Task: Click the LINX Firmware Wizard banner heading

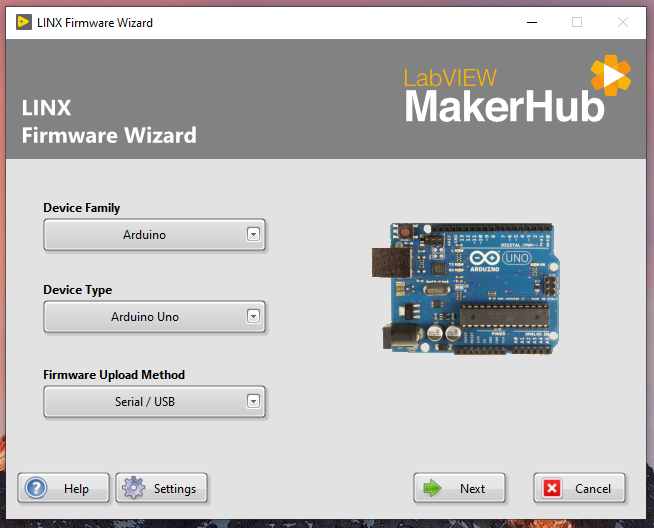Action: pyautogui.click(x=109, y=121)
